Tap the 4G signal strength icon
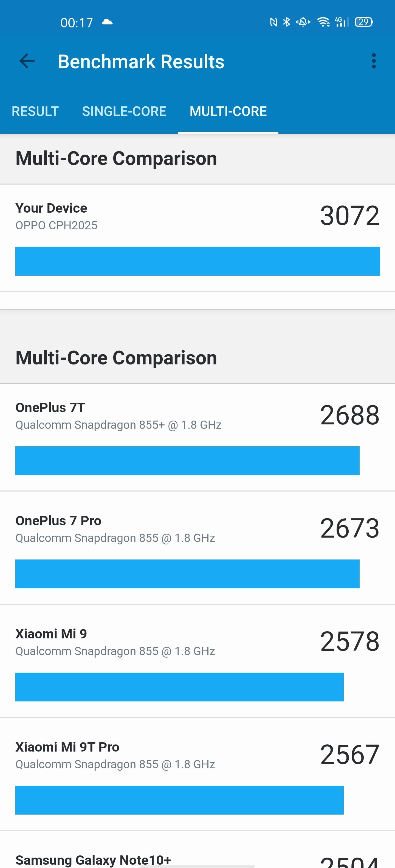This screenshot has width=395, height=868. click(341, 22)
